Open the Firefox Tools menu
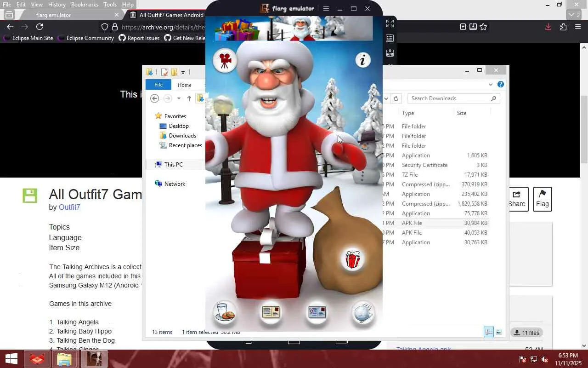 (x=110, y=5)
